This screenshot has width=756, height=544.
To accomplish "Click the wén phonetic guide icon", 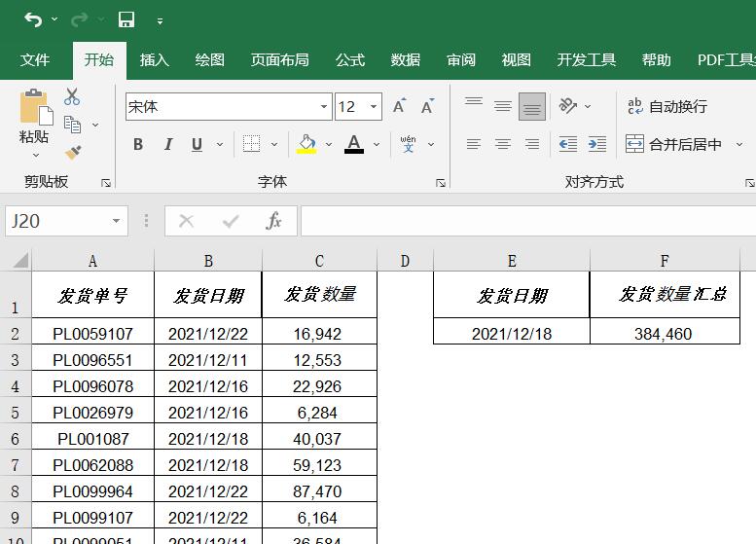I will [408, 144].
